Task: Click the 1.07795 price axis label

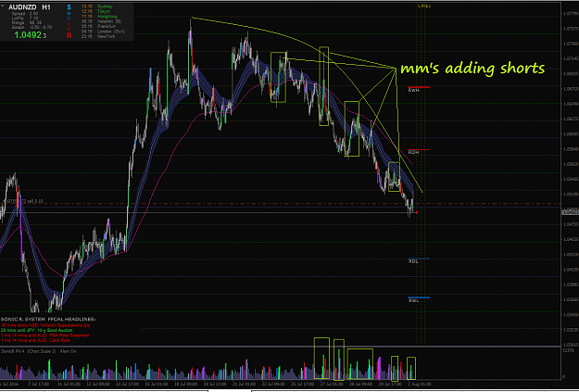Action: click(571, 14)
